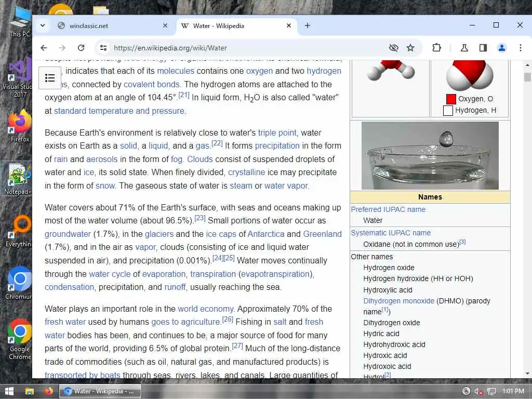Open File Explorer from the taskbar

(x=30, y=392)
